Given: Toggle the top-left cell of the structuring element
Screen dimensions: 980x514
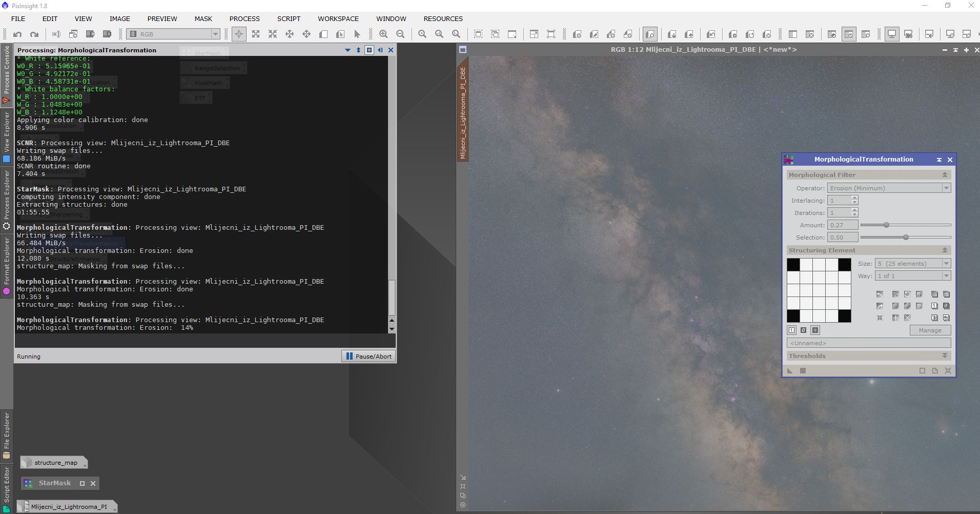Looking at the screenshot, I should click(x=793, y=265).
